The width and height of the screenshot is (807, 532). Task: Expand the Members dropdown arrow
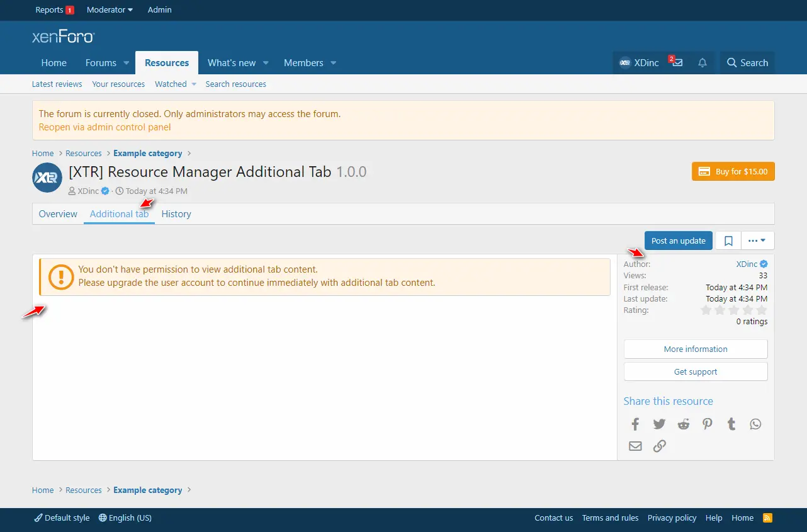click(x=333, y=63)
